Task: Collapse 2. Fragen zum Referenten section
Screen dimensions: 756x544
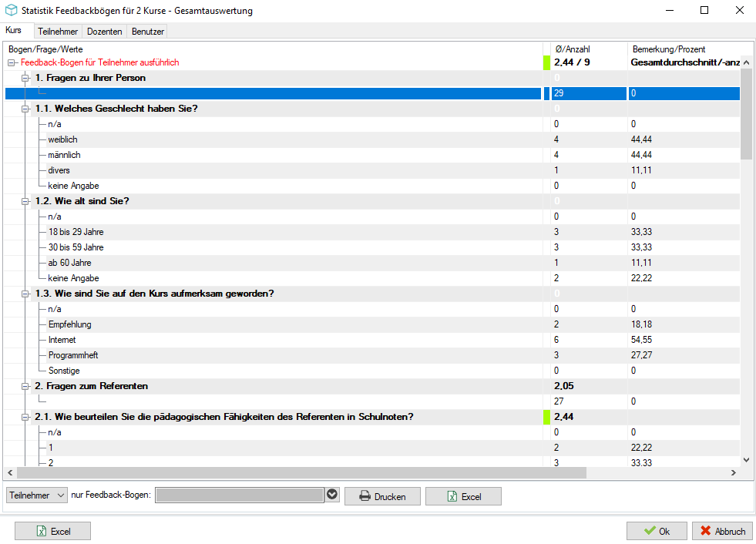Action: tap(25, 386)
